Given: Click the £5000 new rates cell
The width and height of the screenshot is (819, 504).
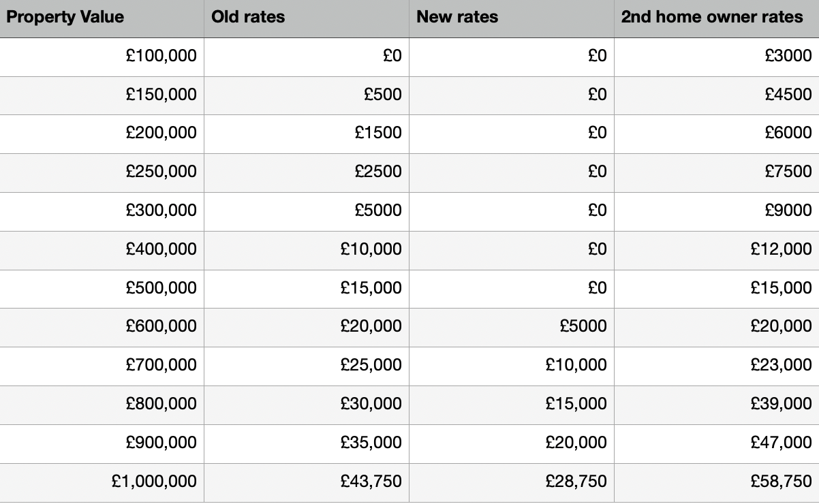Looking at the screenshot, I should tap(512, 328).
